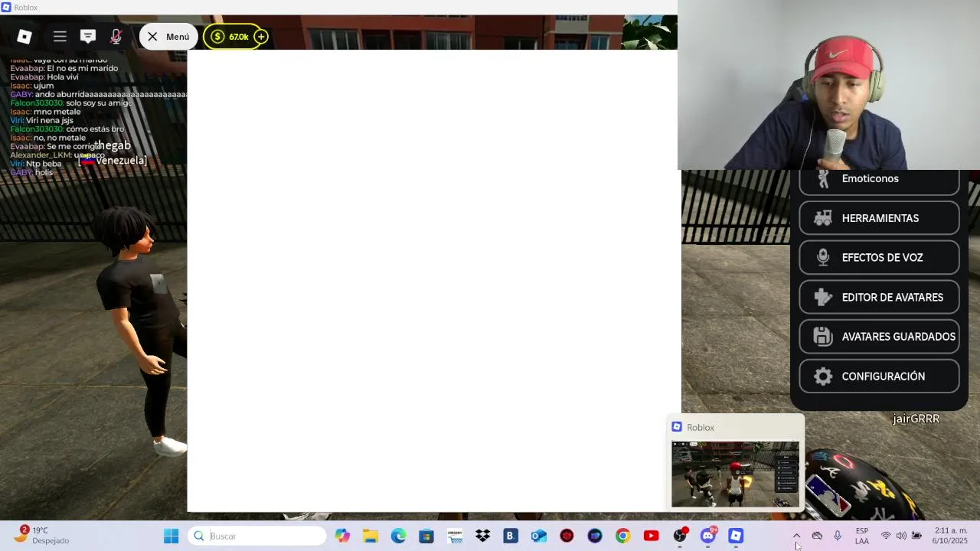980x551 pixels.
Task: Open Google Chrome from the taskbar
Action: (x=623, y=536)
